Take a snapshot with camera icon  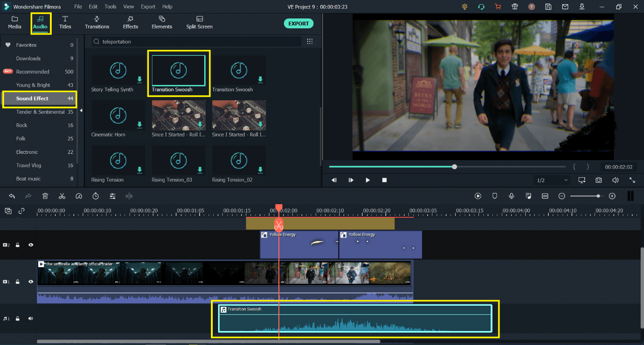point(599,180)
